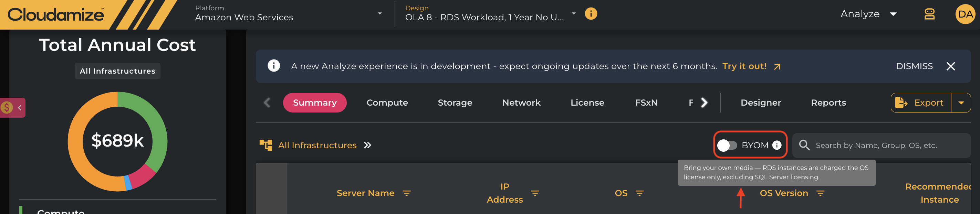Sort by the OS Version column header
The image size is (980, 214).
tap(784, 193)
